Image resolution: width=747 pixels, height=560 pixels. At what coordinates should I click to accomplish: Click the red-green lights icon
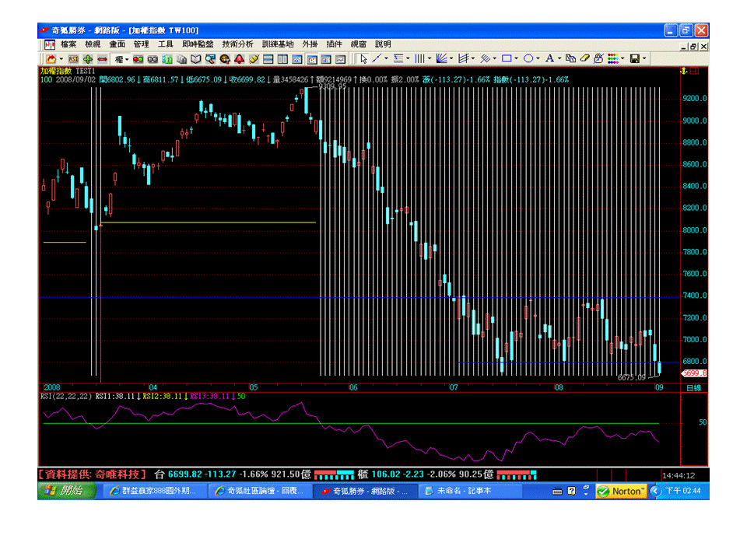tap(139, 59)
